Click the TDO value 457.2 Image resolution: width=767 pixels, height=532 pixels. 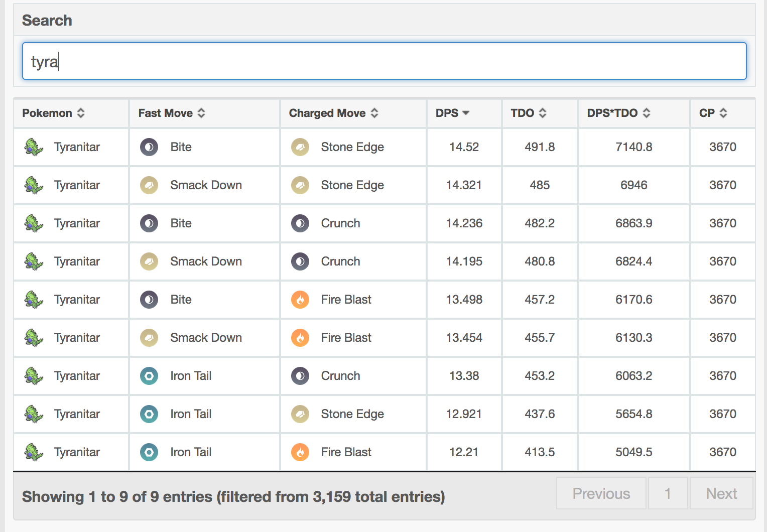tap(540, 300)
